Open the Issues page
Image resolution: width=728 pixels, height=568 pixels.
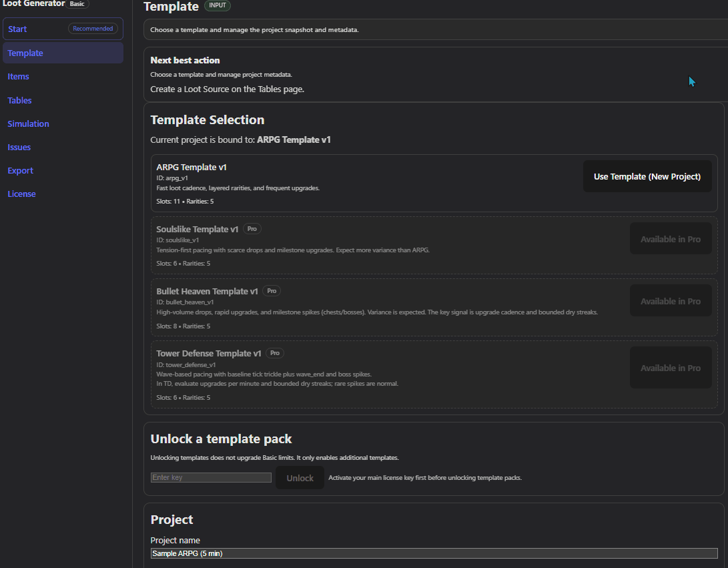[19, 147]
